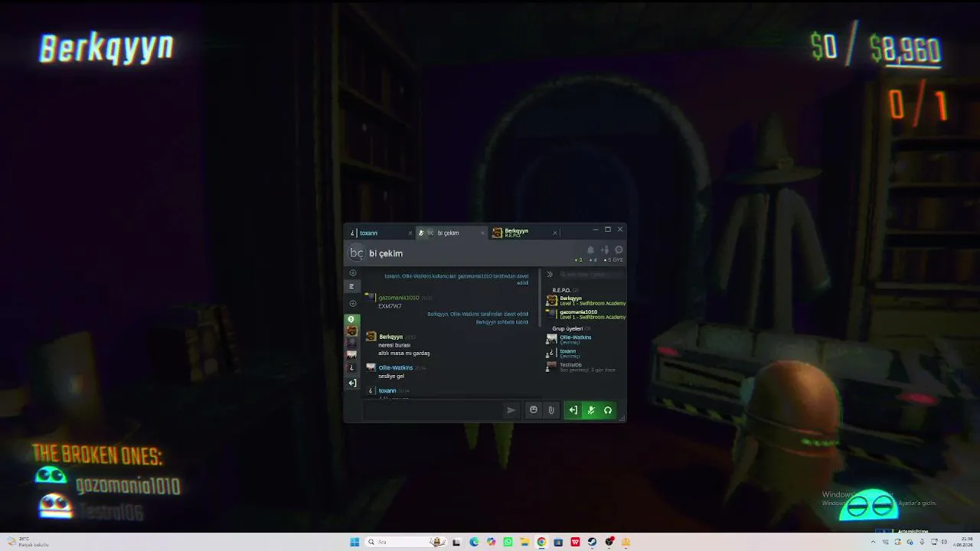The height and width of the screenshot is (551, 980).
Task: Invite a friend to the group chat
Action: coord(605,250)
